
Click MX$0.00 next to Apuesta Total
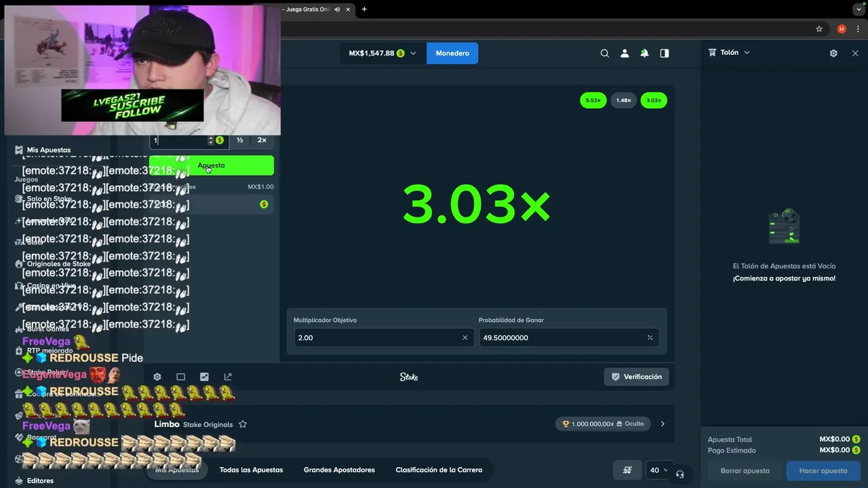(x=835, y=439)
